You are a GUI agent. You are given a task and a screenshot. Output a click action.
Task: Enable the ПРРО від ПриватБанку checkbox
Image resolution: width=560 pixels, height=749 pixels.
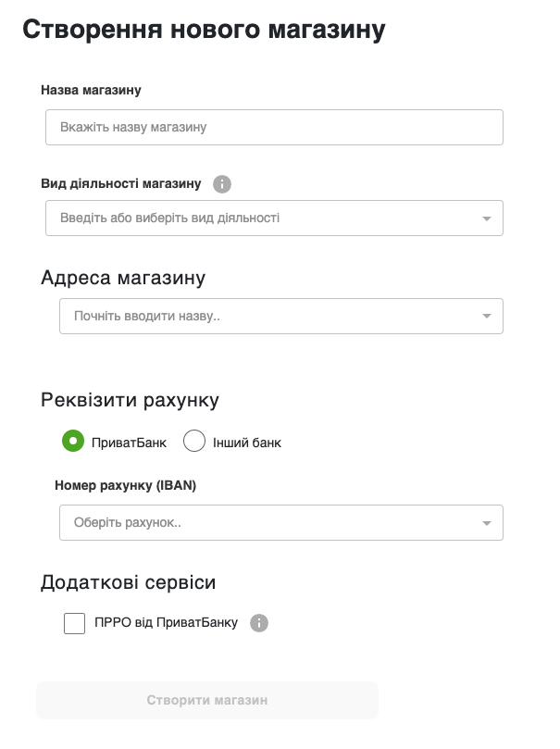[x=75, y=623]
